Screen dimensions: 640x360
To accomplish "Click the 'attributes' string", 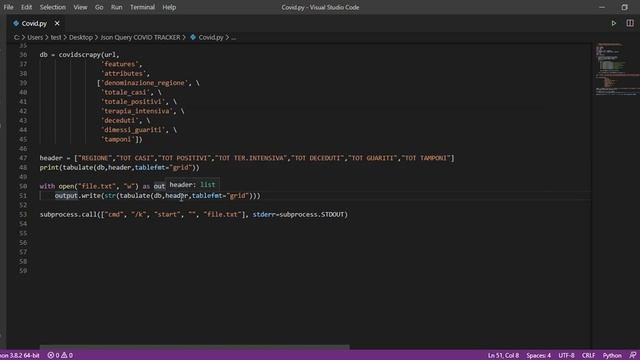I will [x=124, y=73].
